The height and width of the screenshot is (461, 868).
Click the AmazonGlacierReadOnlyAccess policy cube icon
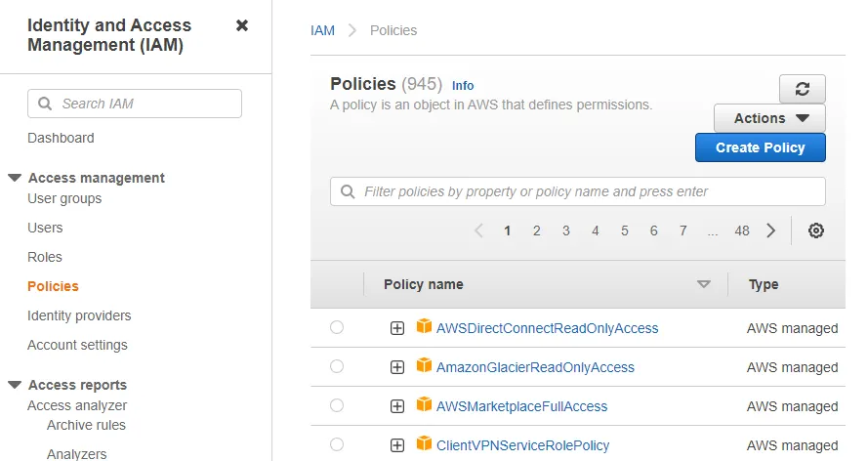click(424, 366)
